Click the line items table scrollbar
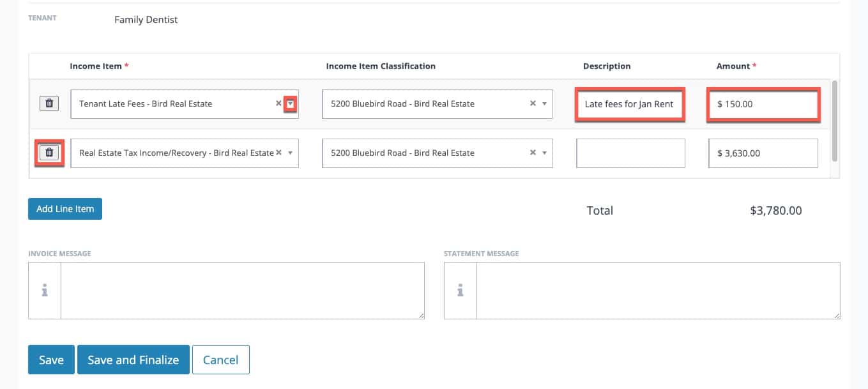Image resolution: width=868 pixels, height=389 pixels. 835,121
